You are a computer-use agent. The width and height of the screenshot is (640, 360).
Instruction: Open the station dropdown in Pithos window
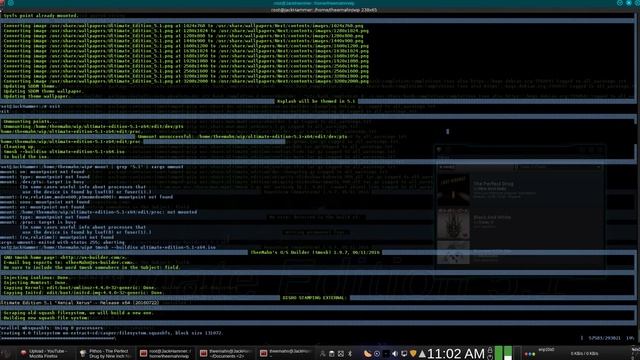(x=558, y=167)
